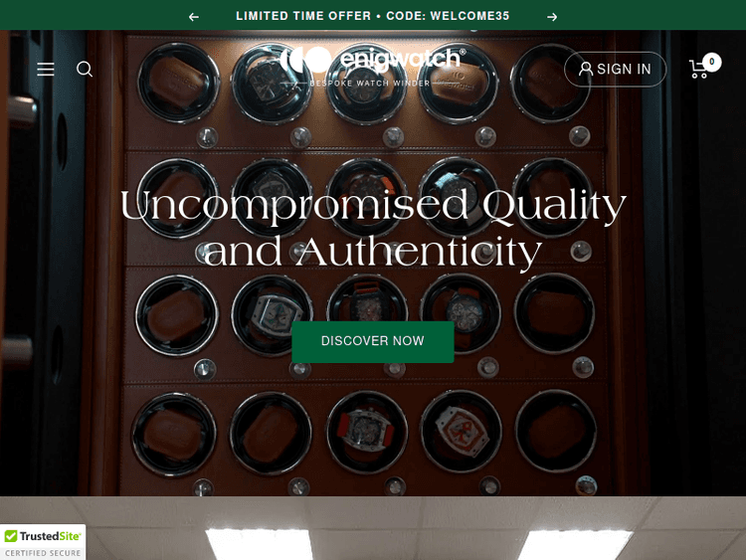Open the hamburger navigation menu

pos(46,70)
